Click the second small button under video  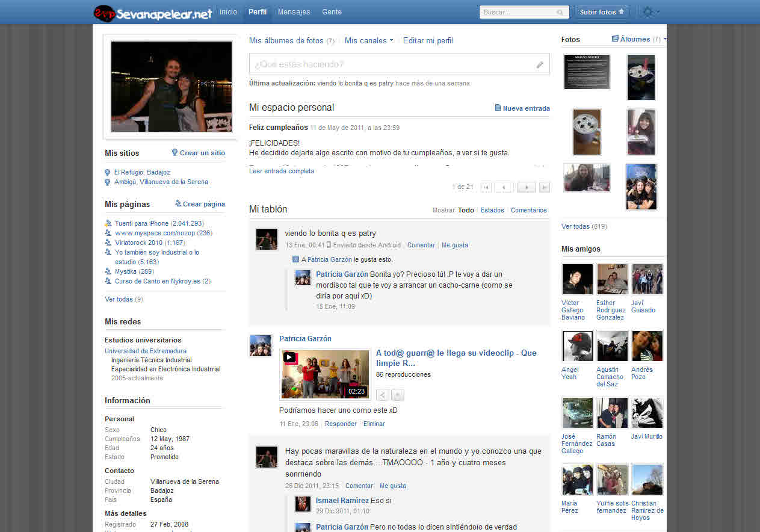point(397,395)
